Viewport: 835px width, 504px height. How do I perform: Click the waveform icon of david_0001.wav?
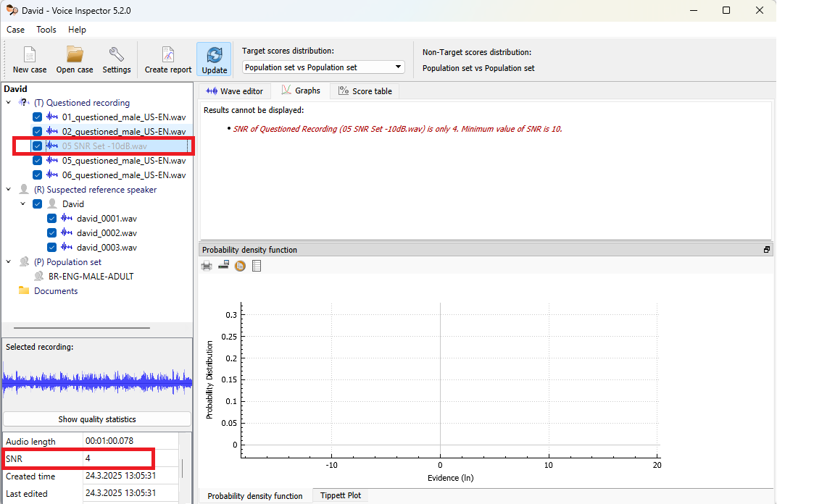(x=67, y=218)
